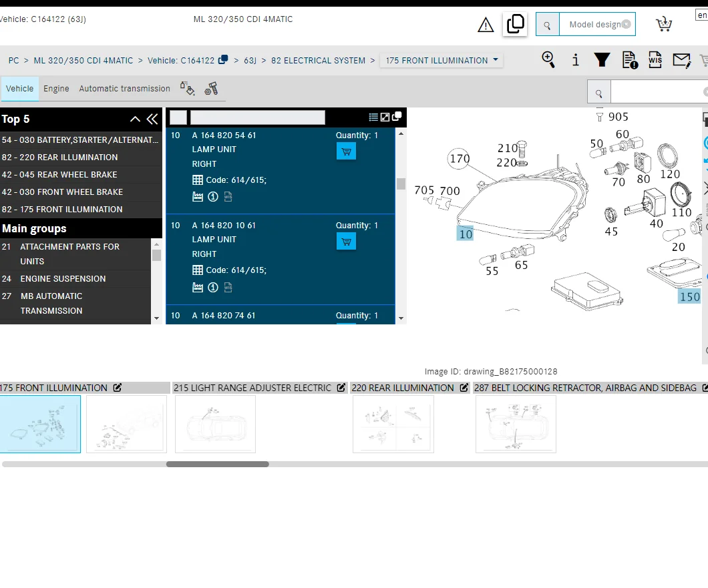Open Top 5 entry 42 - 045 REAR WHEEL BRAKE
708x588 pixels.
coord(81,175)
